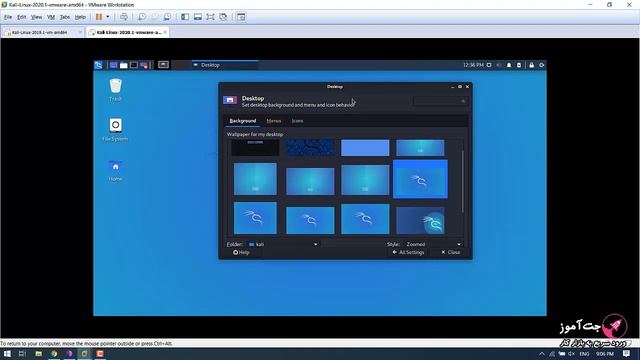Click the Unity mode toolbar icon
This screenshot has width=640, height=360.
[223, 17]
